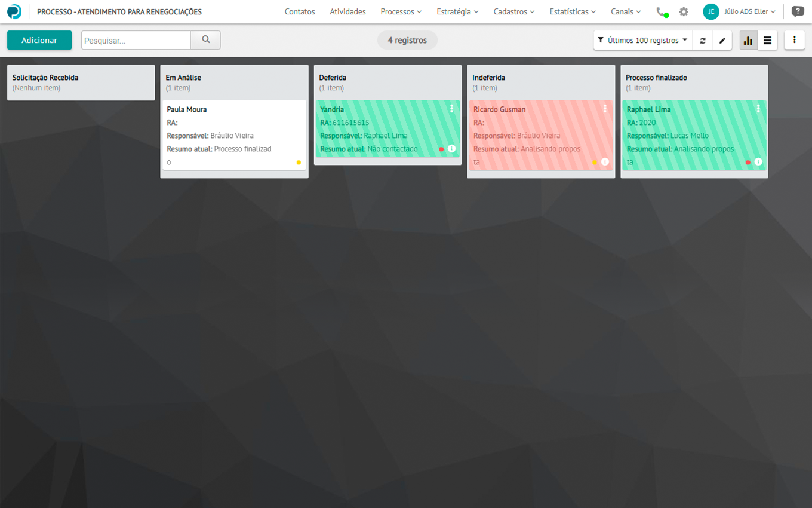Expand the Últimos 100 registros filter
This screenshot has height=508, width=812.
[643, 41]
